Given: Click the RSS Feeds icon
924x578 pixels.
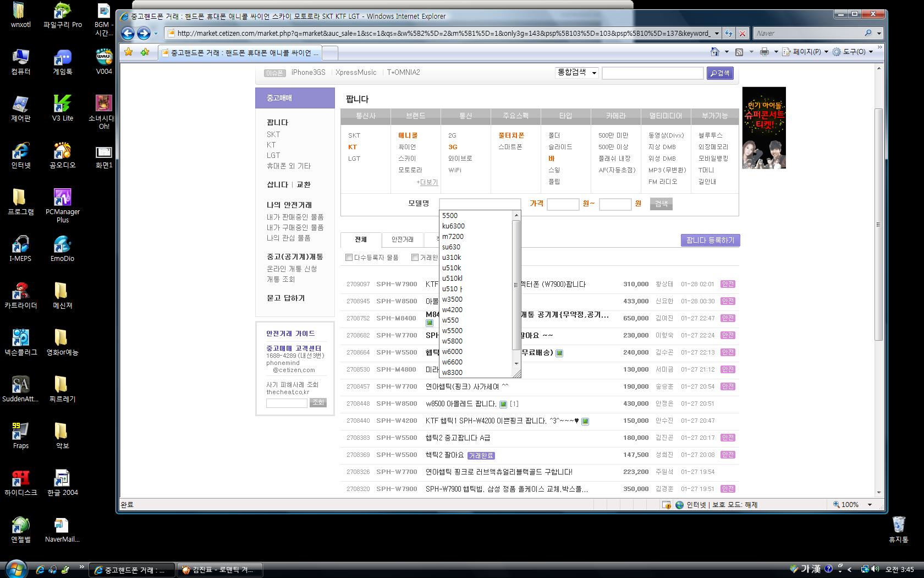Looking at the screenshot, I should (x=739, y=52).
